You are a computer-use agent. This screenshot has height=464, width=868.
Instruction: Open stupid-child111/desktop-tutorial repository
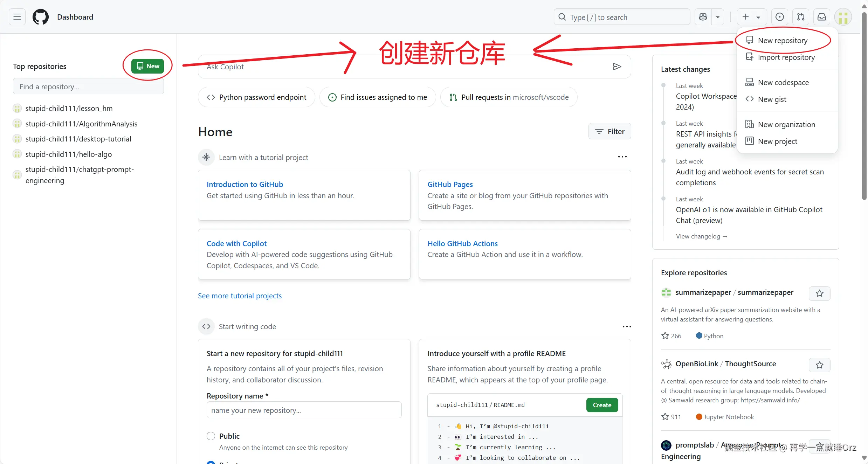[x=78, y=139]
